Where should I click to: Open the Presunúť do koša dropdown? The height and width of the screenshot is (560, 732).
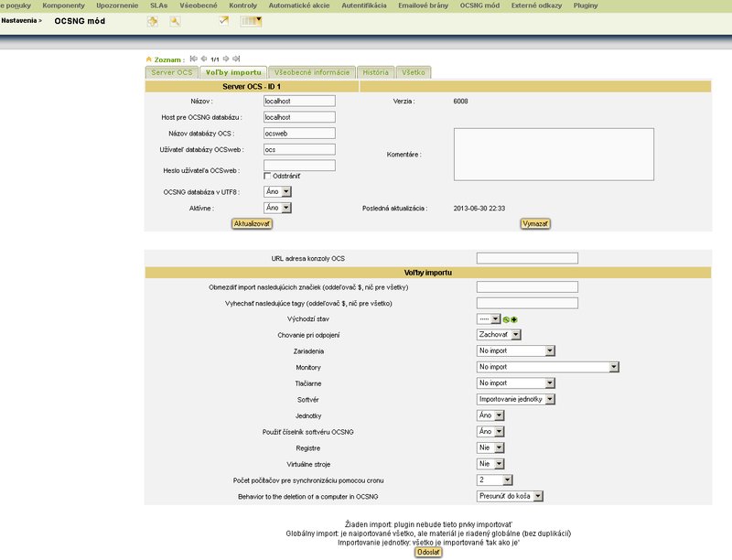click(510, 496)
